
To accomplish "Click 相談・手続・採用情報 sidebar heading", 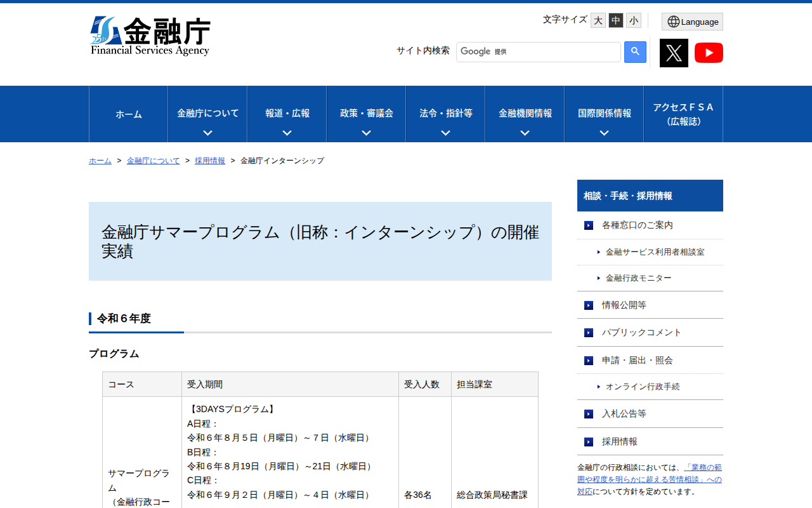I will [x=650, y=196].
